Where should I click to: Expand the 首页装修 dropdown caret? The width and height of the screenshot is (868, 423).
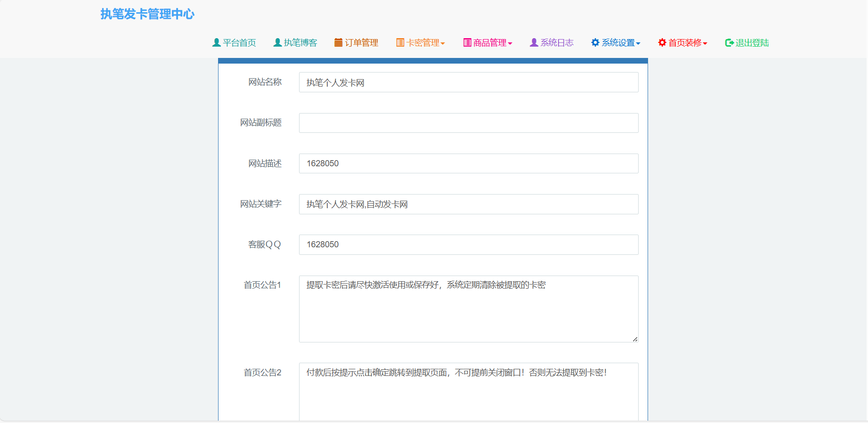click(705, 43)
